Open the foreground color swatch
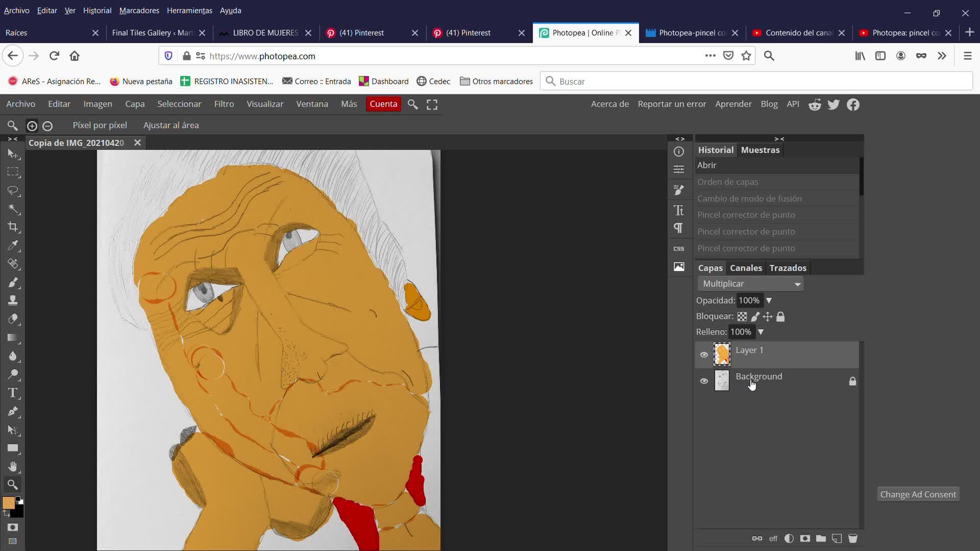Screen dimensions: 980x551 (x=9, y=503)
